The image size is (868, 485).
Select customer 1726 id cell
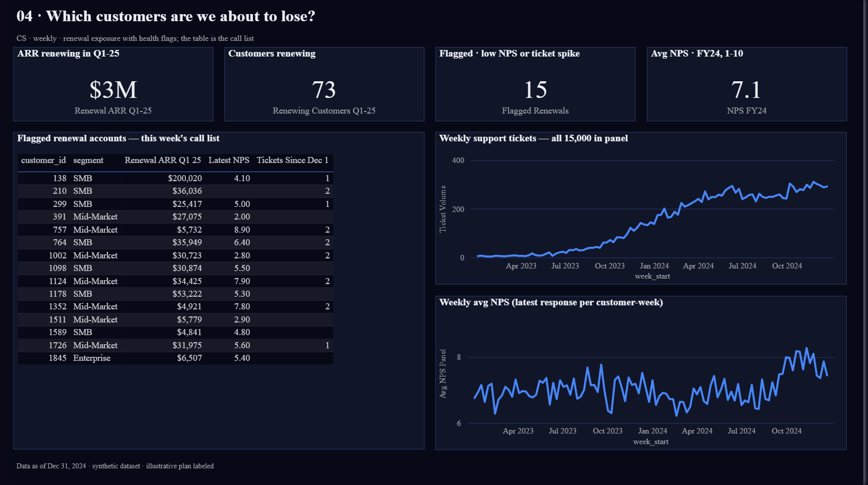58,345
